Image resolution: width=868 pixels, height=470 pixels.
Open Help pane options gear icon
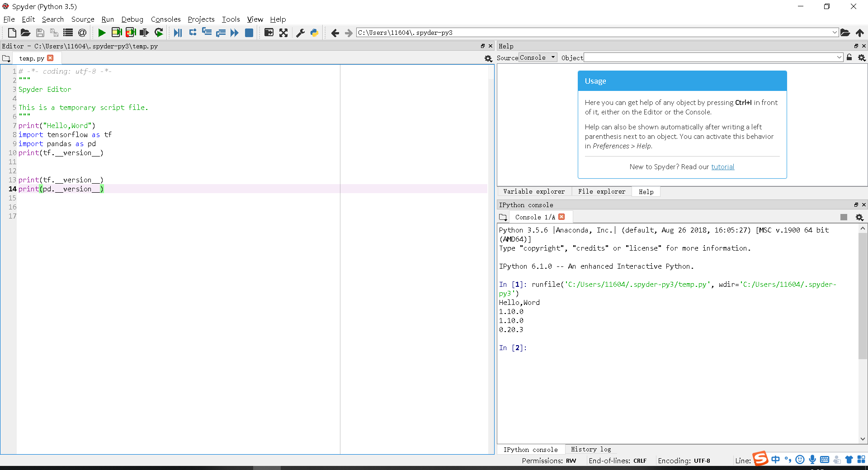point(862,57)
